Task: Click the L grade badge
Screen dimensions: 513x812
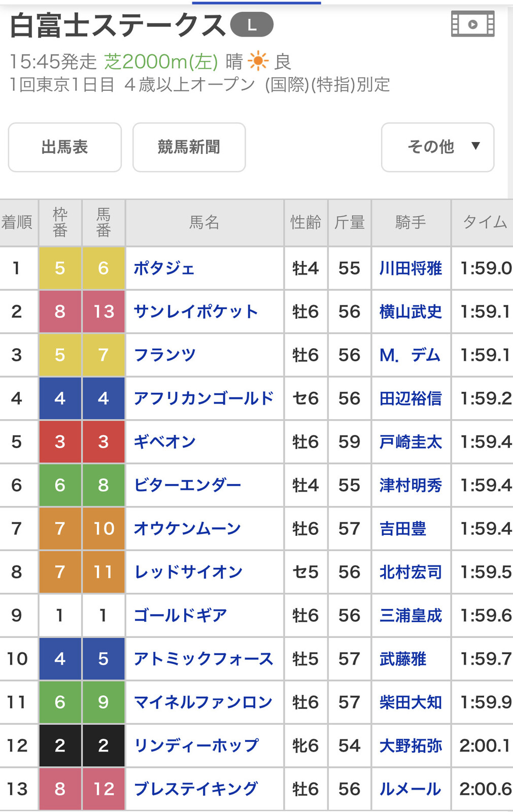Action: (x=252, y=25)
